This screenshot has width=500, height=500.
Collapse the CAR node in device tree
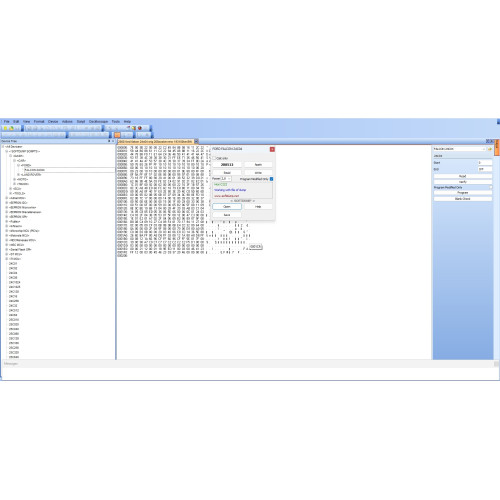pos(14,161)
